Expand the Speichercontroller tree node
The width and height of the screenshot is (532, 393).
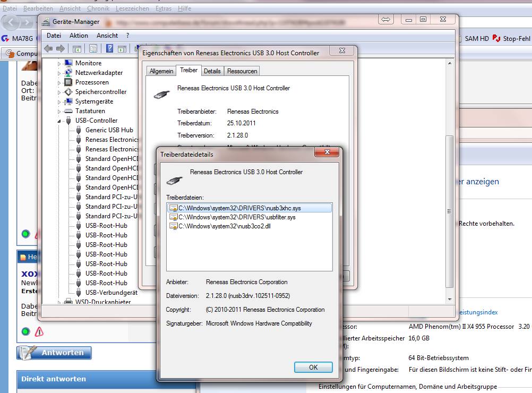click(59, 92)
